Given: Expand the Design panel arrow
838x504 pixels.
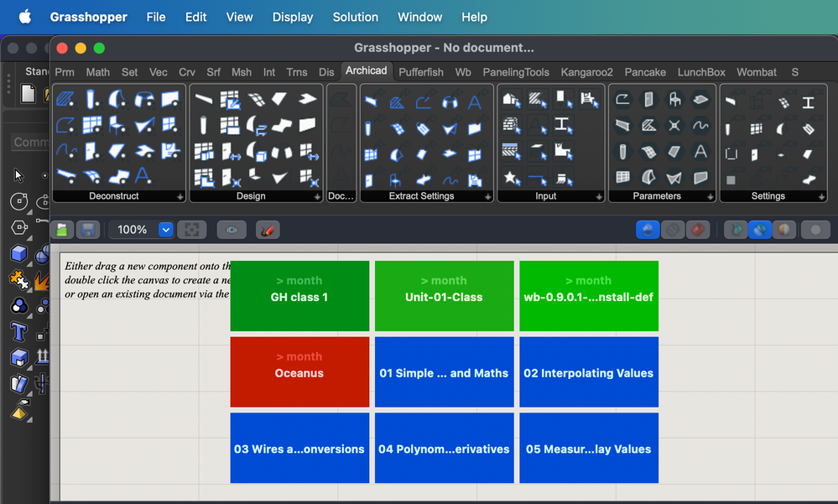Looking at the screenshot, I should [317, 197].
